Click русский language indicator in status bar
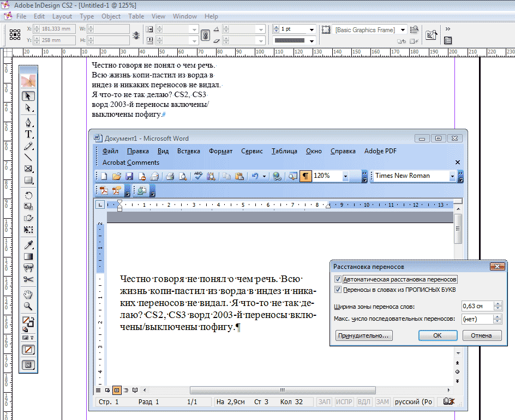 click(413, 401)
